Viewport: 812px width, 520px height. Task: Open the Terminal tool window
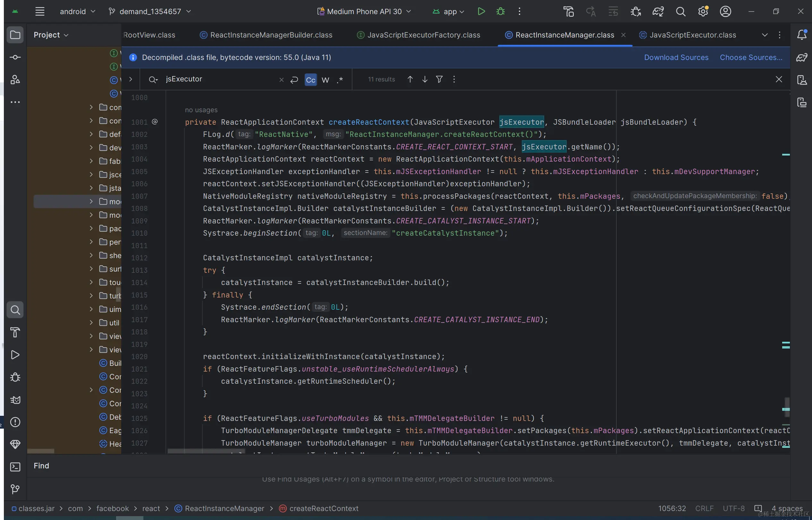15,467
